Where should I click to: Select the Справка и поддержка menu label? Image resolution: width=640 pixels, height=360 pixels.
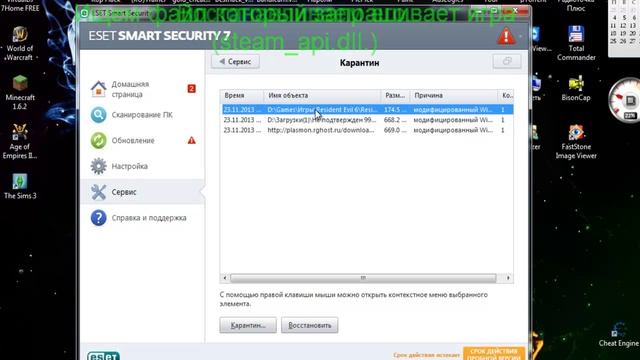149,218
